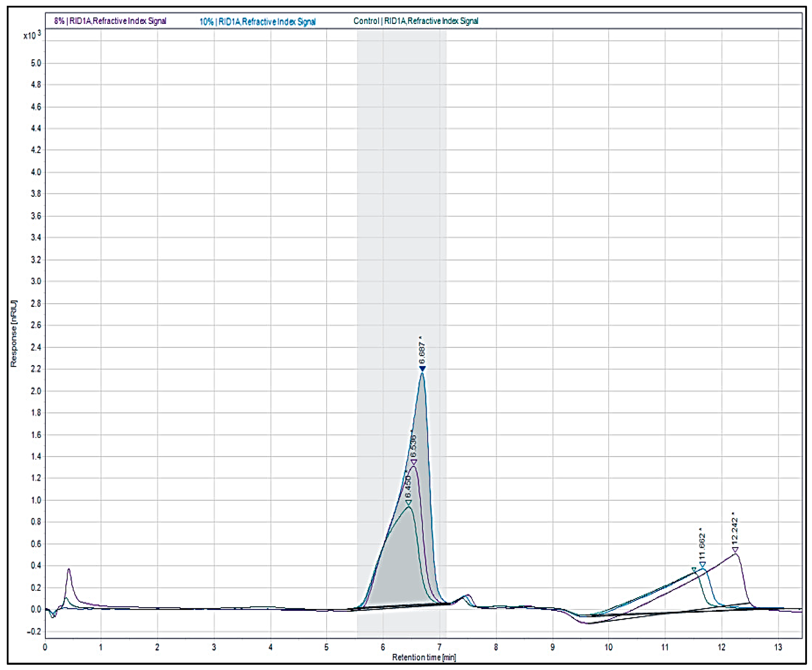The width and height of the screenshot is (812, 670).
Task: Click the 6.687 retention time label
Action: click(x=422, y=352)
